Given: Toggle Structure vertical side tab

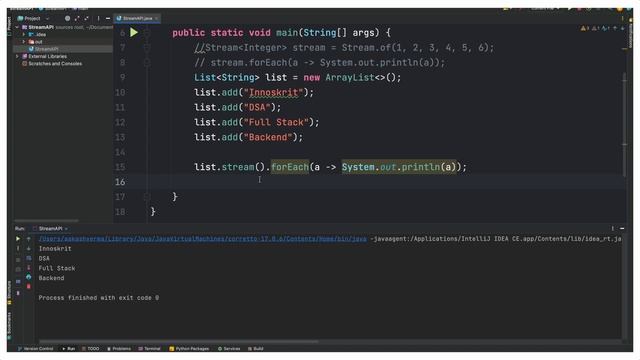Looking at the screenshot, I should (x=10, y=292).
